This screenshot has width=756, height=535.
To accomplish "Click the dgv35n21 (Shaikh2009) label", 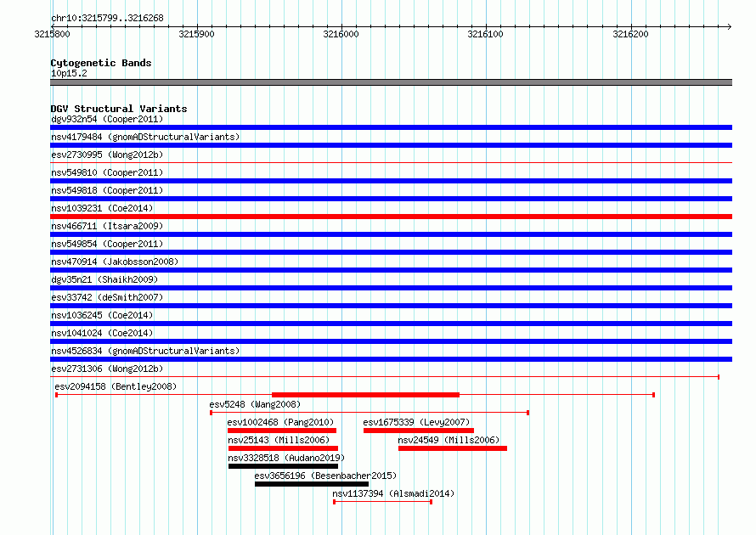I will tap(104, 279).
